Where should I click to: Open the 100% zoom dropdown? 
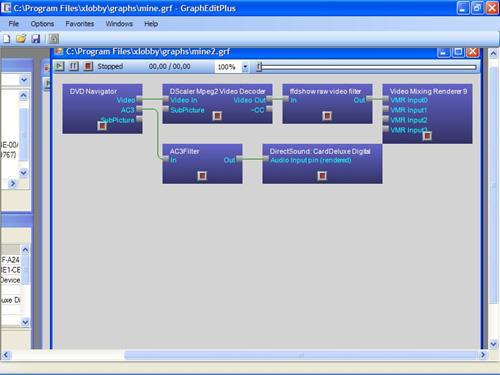tap(245, 67)
